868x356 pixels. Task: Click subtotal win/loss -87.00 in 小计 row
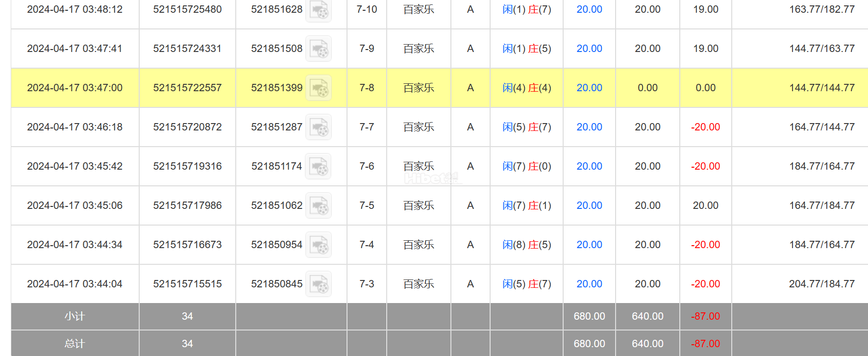[706, 316]
